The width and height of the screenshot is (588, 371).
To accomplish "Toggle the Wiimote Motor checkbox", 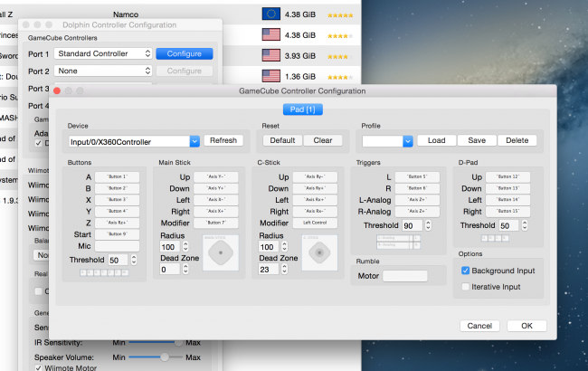I will pos(38,368).
